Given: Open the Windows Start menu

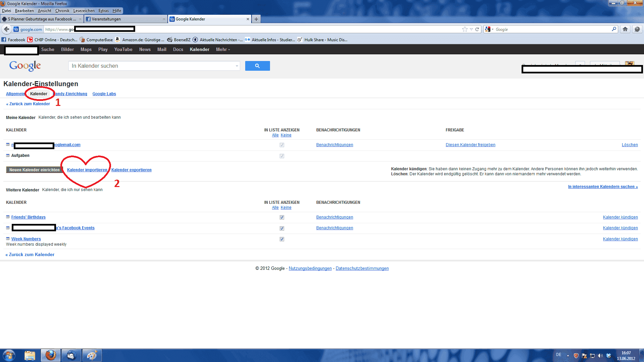Looking at the screenshot, I should click(x=9, y=355).
